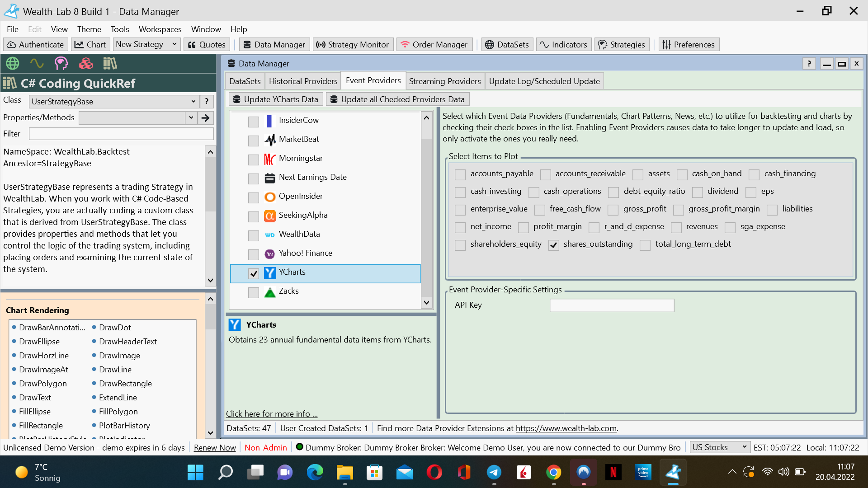Open Preferences from main toolbar
The width and height of the screenshot is (868, 488).
pos(688,44)
